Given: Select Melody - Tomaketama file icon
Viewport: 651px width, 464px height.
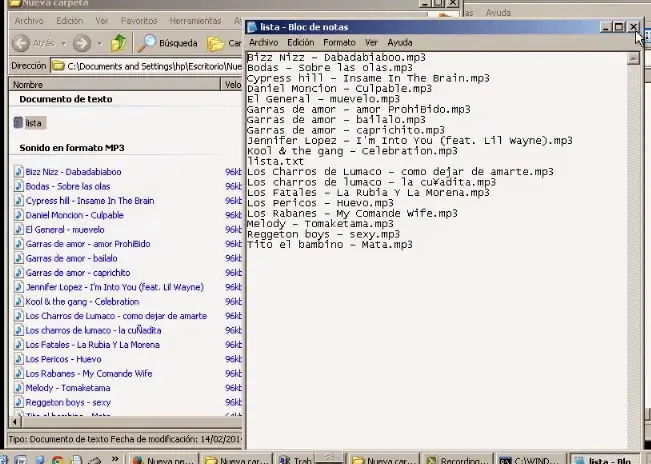Looking at the screenshot, I should 18,388.
